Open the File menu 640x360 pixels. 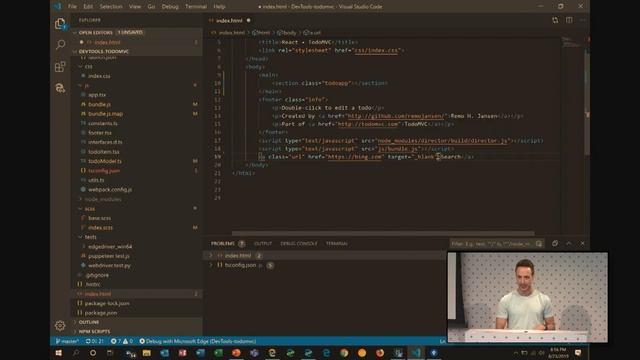tap(72, 7)
